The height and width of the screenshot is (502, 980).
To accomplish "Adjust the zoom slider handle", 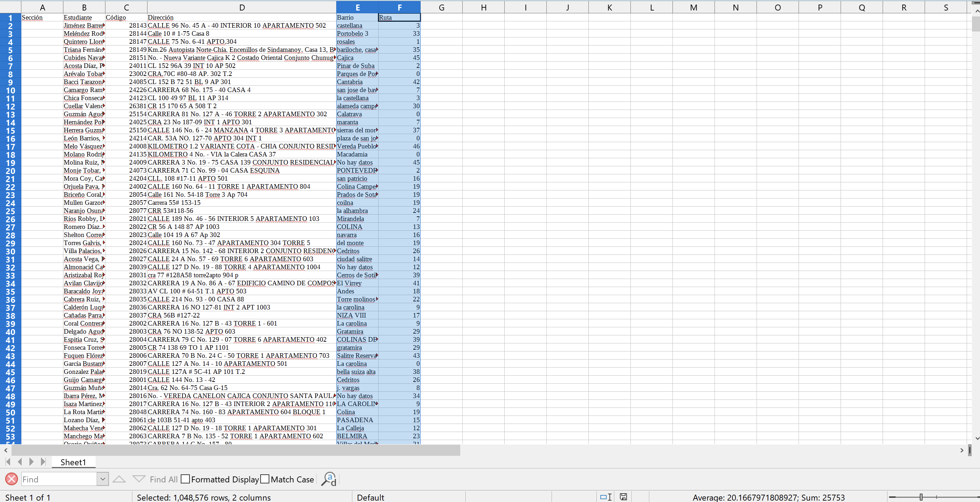I will pyautogui.click(x=921, y=497).
